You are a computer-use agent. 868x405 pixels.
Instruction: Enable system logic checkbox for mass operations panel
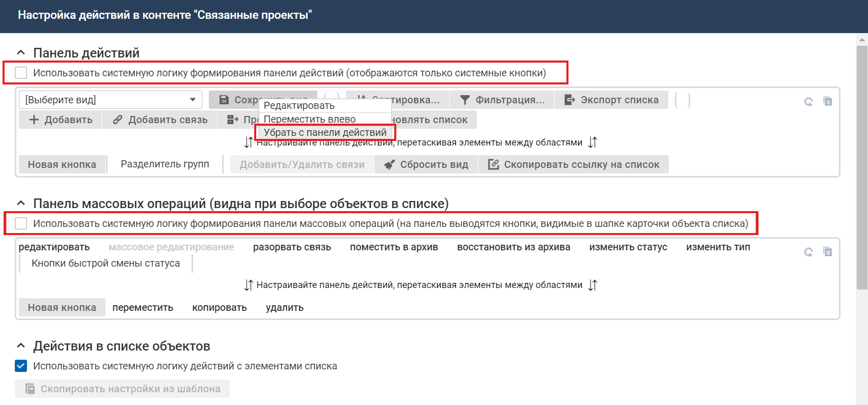click(x=21, y=223)
